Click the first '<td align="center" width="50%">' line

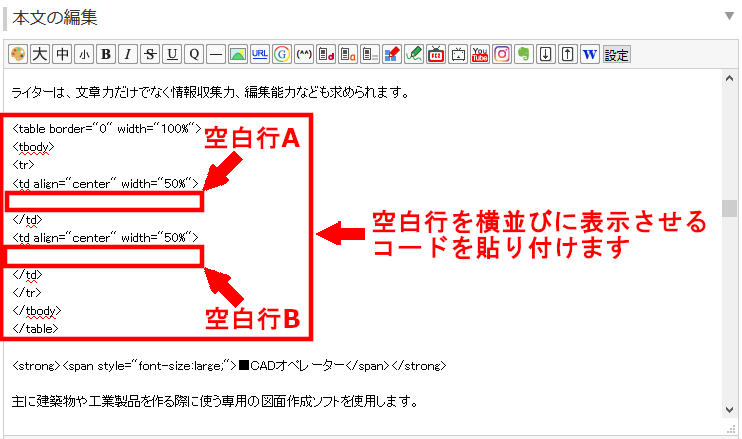(x=106, y=184)
